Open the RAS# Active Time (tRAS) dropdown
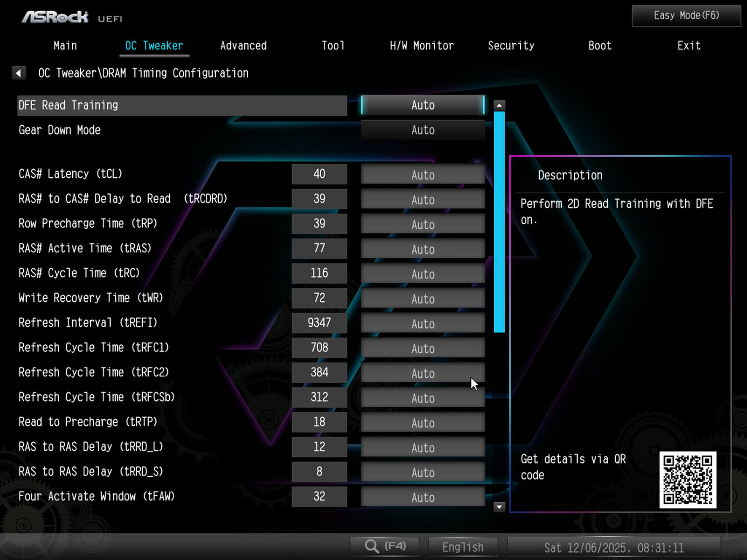The height and width of the screenshot is (560, 747). pyautogui.click(x=423, y=249)
